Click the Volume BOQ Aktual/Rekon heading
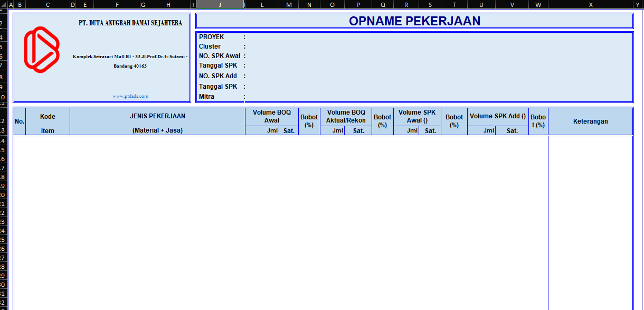 [346, 116]
